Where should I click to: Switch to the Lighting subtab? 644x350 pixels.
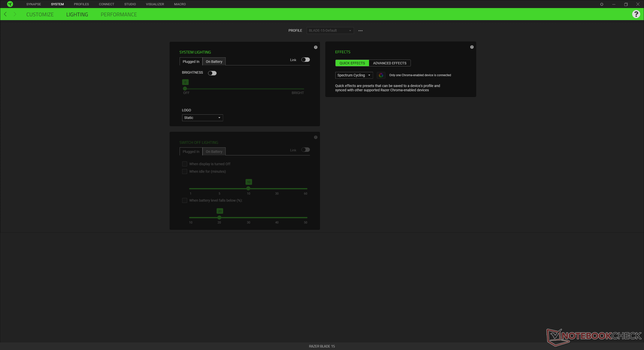tap(77, 14)
